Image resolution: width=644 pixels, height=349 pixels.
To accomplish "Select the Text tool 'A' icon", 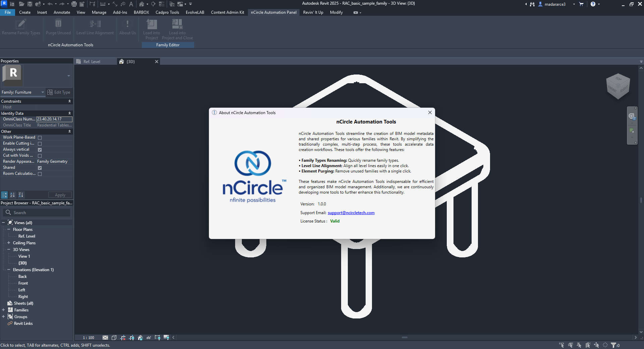I will 131,4.
